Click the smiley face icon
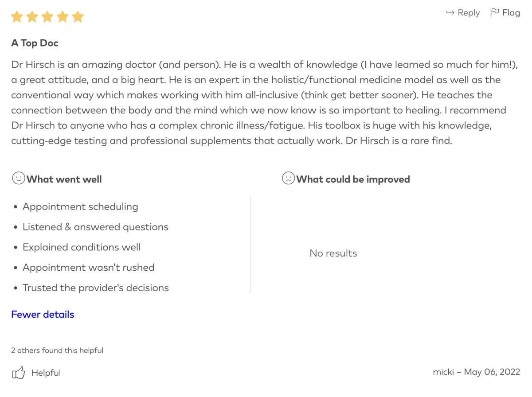This screenshot has height=397, width=532. (18, 179)
